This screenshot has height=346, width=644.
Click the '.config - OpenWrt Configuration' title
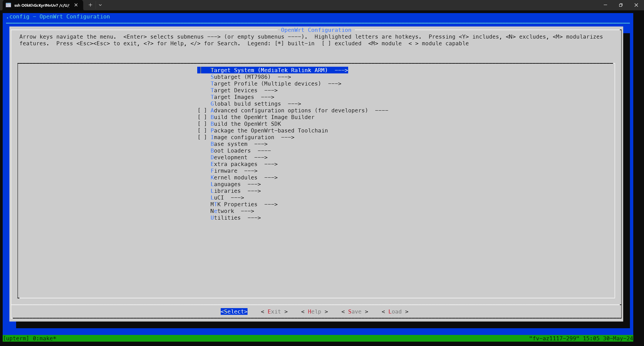pyautogui.click(x=58, y=16)
